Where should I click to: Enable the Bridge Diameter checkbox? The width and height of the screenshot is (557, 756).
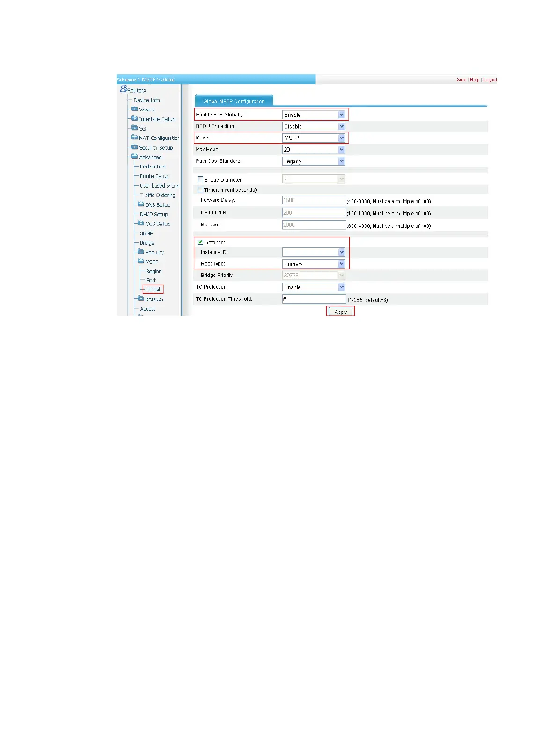coord(200,179)
